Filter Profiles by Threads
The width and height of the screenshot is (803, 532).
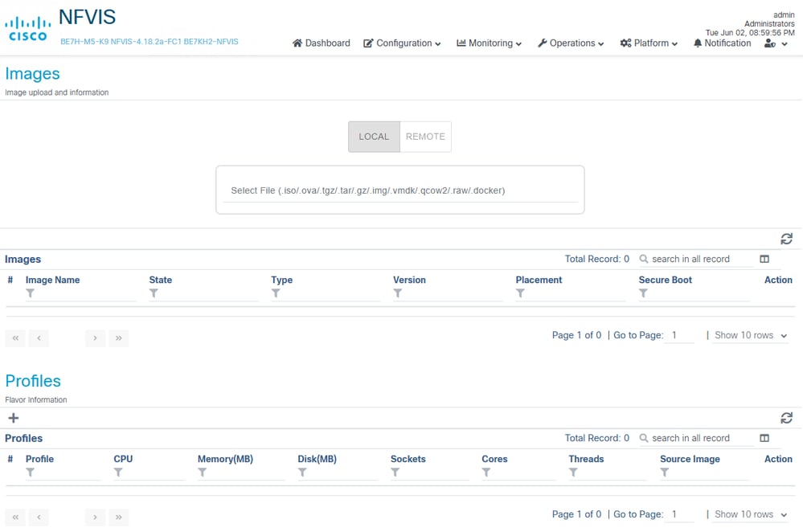608,473
